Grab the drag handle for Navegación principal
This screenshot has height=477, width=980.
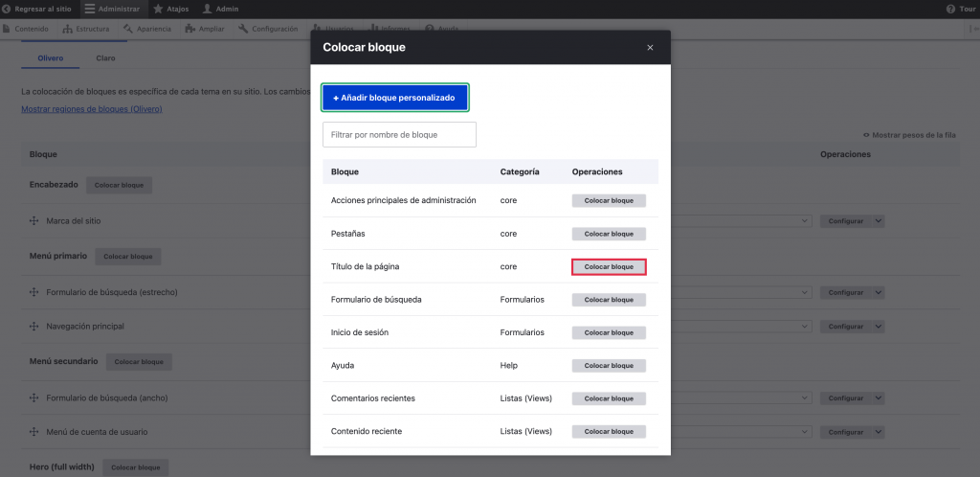point(33,327)
